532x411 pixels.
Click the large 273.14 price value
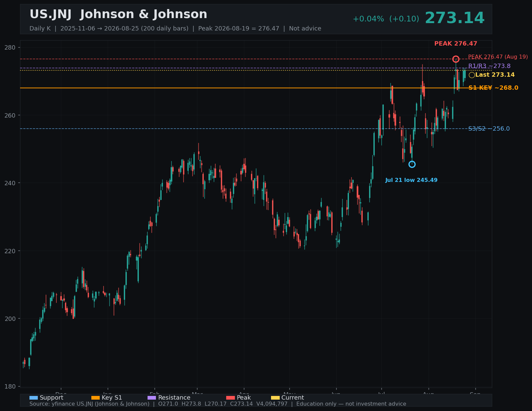[455, 18]
